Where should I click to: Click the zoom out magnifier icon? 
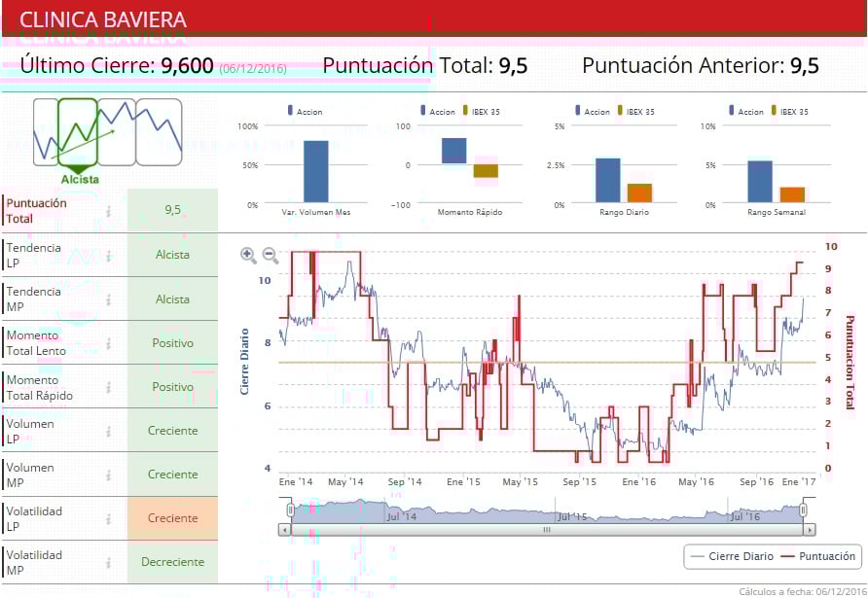coord(271,255)
